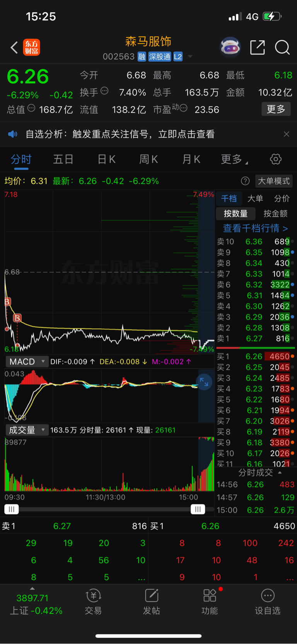Tap the question mark help icon
Screen dimensions: 297x644
tap(245, 181)
